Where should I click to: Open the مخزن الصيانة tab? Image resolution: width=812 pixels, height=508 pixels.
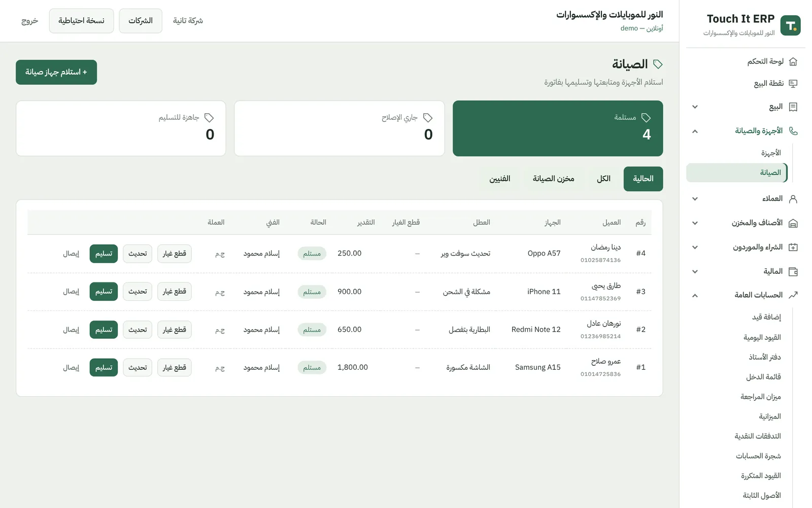coord(553,179)
